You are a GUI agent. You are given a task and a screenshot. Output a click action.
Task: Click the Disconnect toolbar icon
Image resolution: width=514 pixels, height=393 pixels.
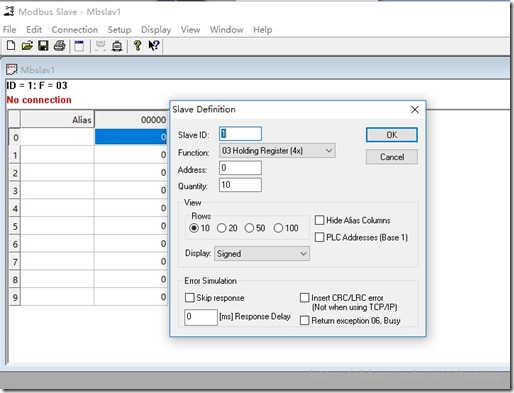click(x=117, y=46)
